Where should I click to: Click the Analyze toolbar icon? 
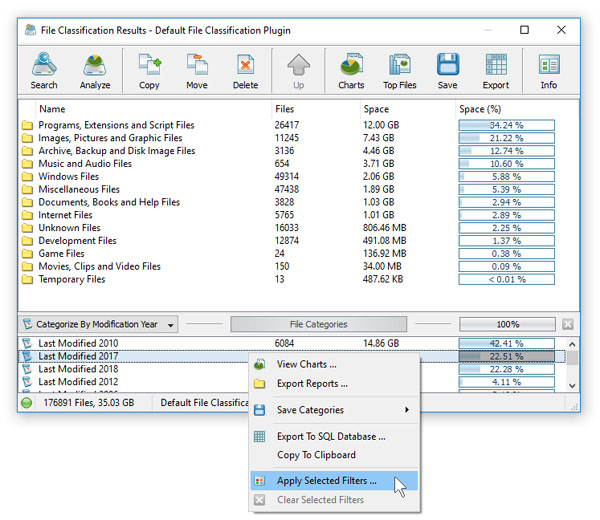coord(95,71)
